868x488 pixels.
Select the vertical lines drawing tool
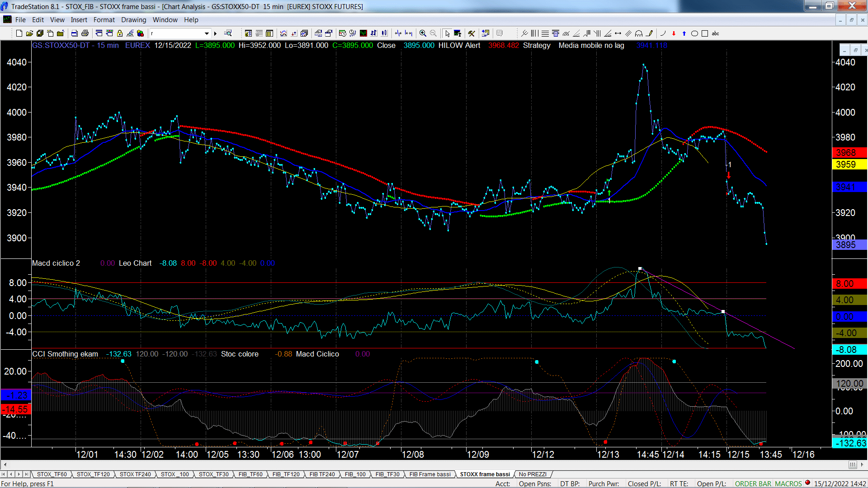[534, 33]
